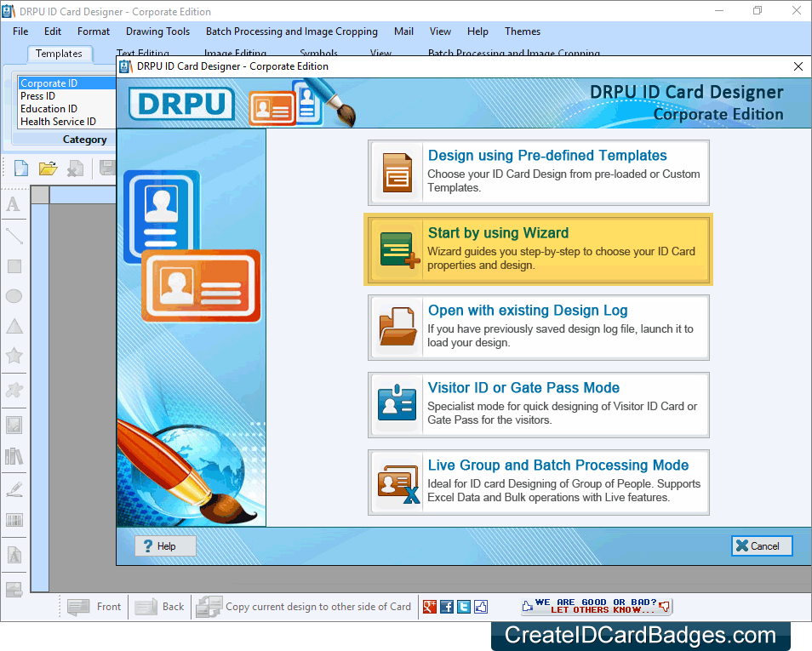Choose Open with existing Design Log
The height and width of the screenshot is (651, 812).
click(x=539, y=328)
